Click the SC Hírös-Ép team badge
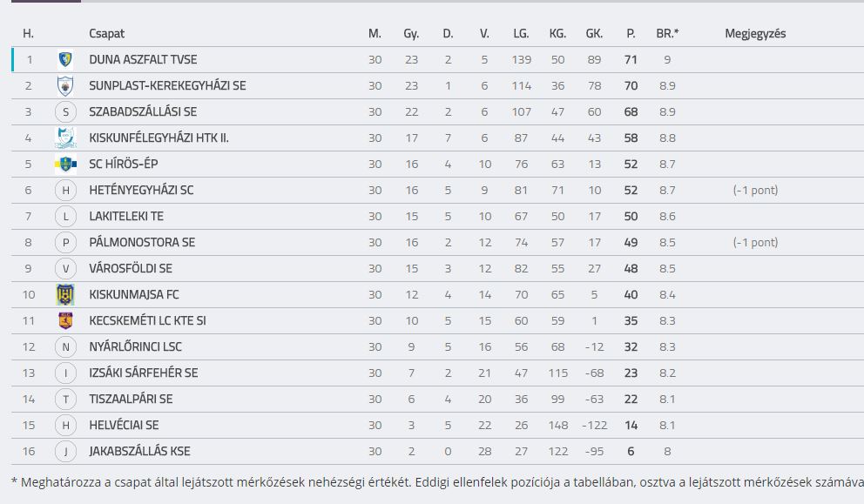 [65, 165]
